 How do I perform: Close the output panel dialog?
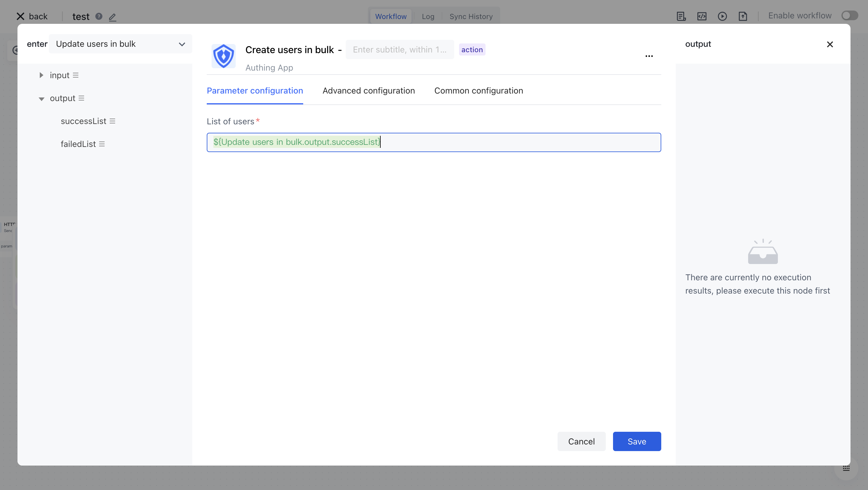point(830,45)
